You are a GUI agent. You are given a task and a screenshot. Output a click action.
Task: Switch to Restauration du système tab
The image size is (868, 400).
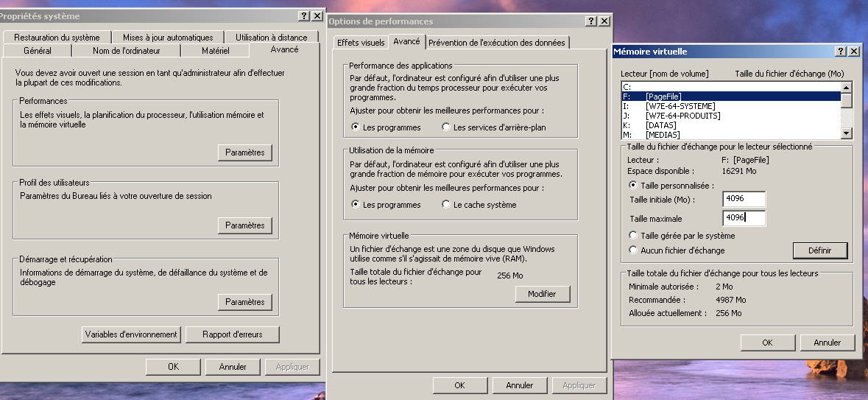[57, 37]
